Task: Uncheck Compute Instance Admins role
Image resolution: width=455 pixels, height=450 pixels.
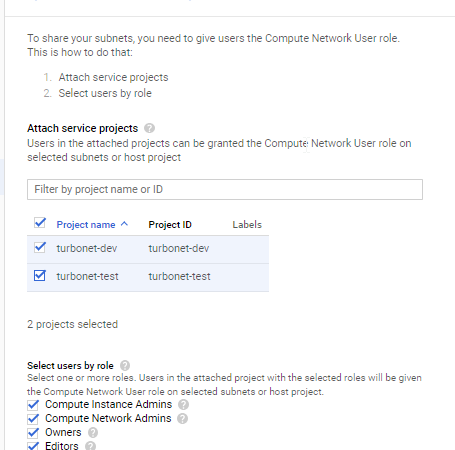Action: pos(33,405)
